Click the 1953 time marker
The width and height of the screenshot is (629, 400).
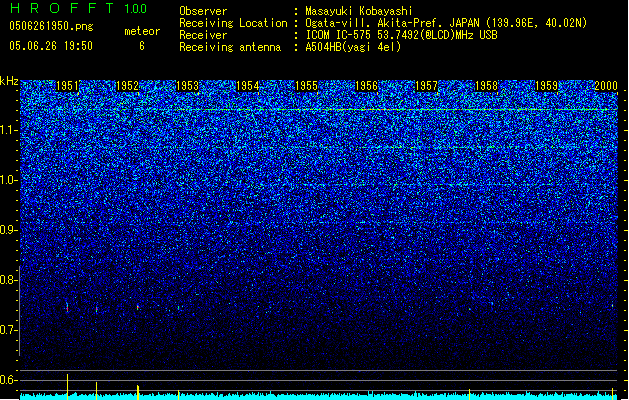pyautogui.click(x=187, y=86)
